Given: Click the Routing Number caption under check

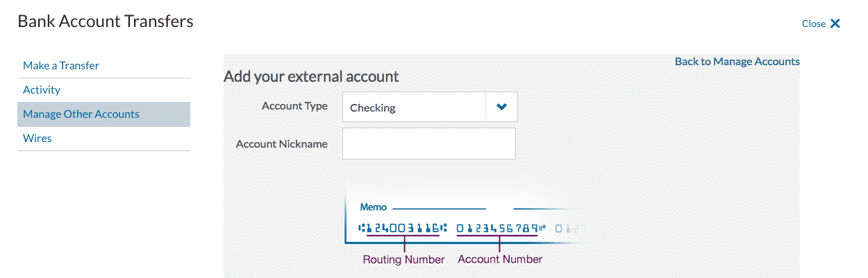Looking at the screenshot, I should pos(403,259).
